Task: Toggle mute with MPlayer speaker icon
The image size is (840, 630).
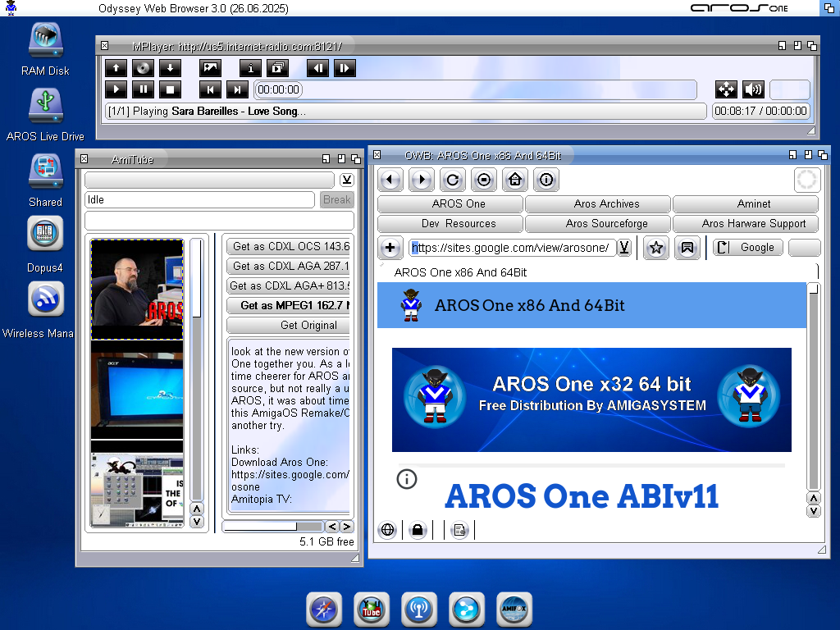Action: tap(752, 89)
